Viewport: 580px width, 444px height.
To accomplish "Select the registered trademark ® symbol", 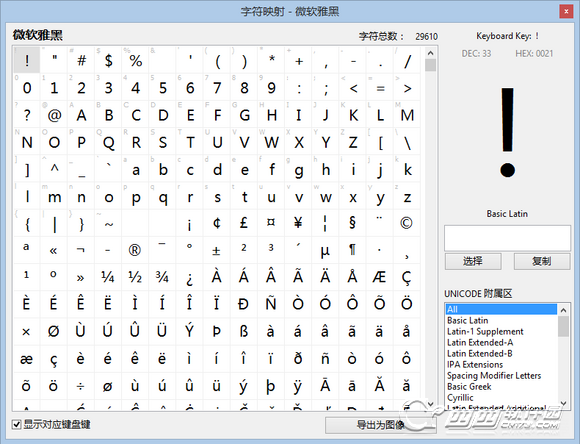I will 135,250.
